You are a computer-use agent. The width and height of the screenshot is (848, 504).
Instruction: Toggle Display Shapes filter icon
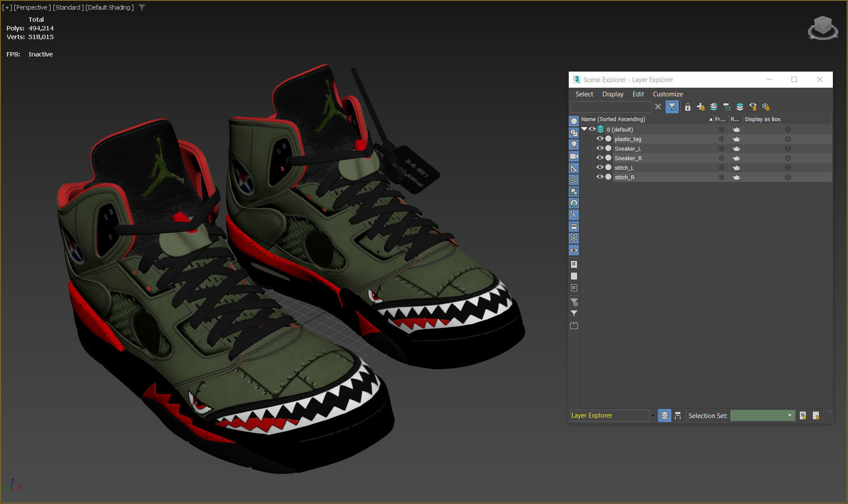coord(574,133)
